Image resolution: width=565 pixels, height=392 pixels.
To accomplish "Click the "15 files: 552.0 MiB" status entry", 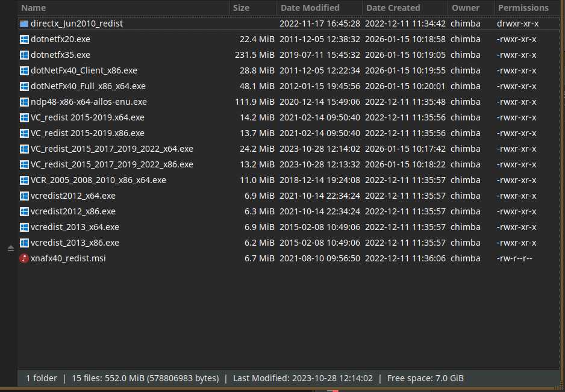I will [x=145, y=378].
